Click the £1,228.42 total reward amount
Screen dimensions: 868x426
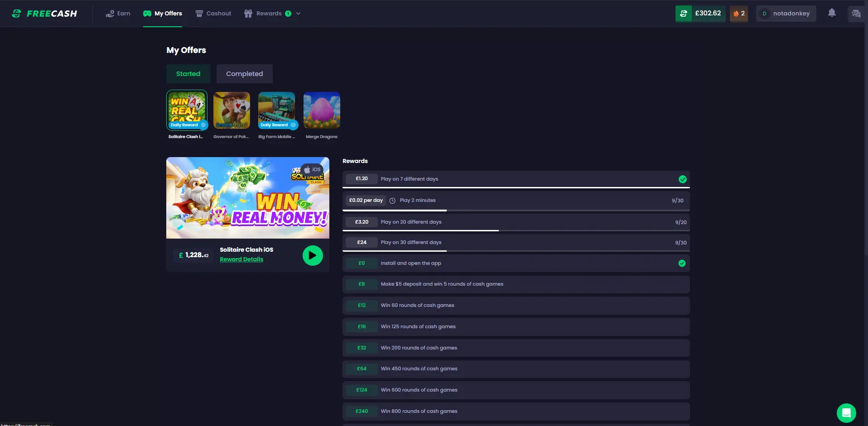coord(194,255)
